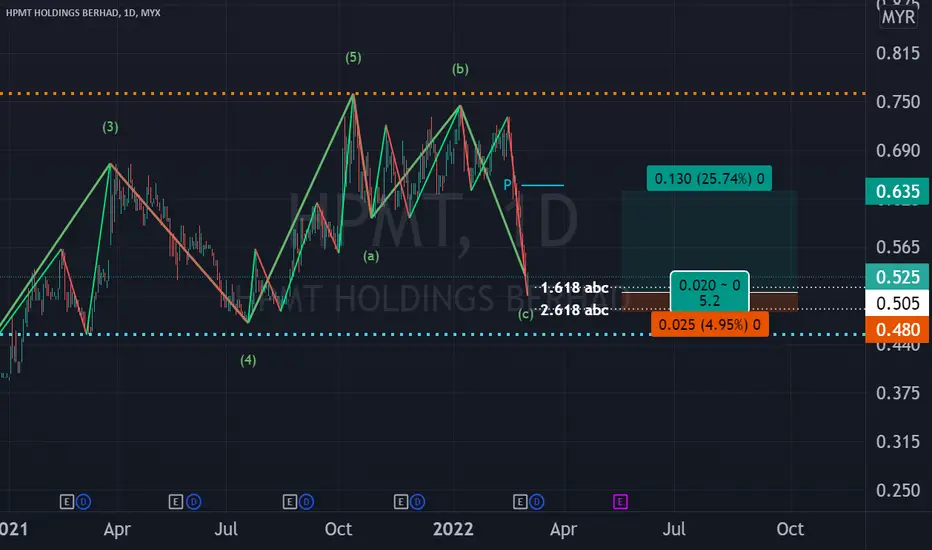
Task: Open the MYR currency selector on the price axis
Action: pos(898,17)
